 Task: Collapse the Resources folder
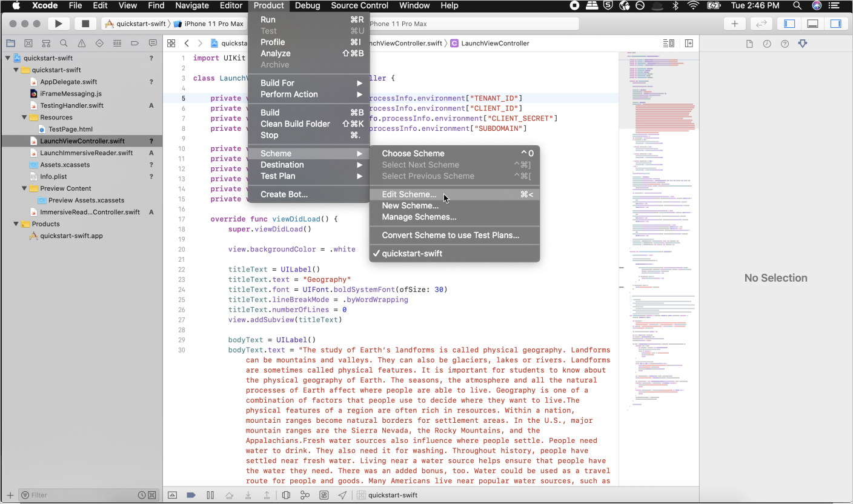click(x=24, y=118)
